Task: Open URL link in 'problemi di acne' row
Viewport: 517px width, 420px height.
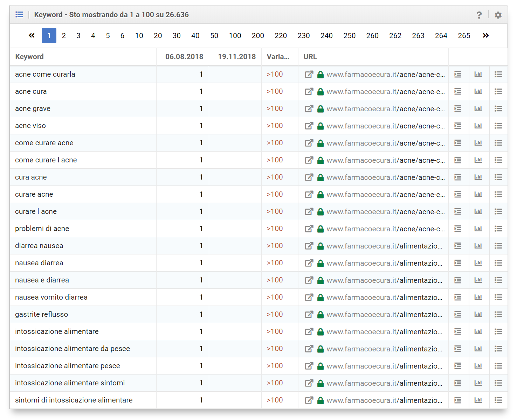Action: (x=386, y=229)
